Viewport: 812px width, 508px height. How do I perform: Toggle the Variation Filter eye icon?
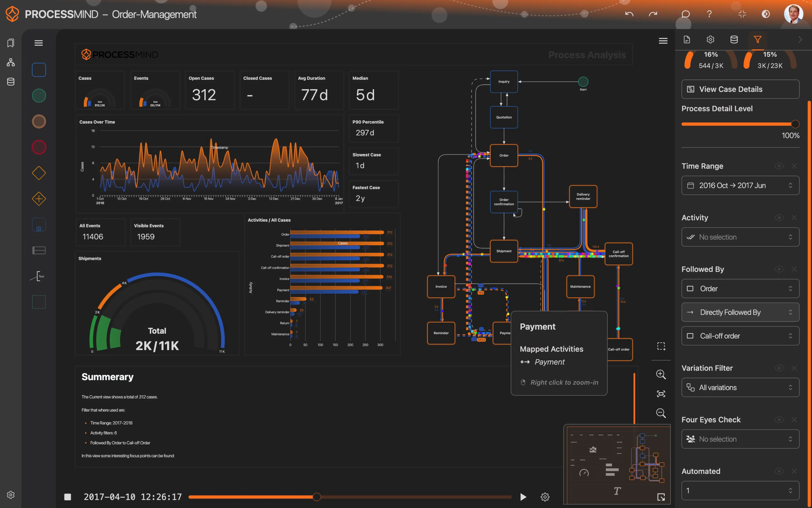(x=779, y=368)
